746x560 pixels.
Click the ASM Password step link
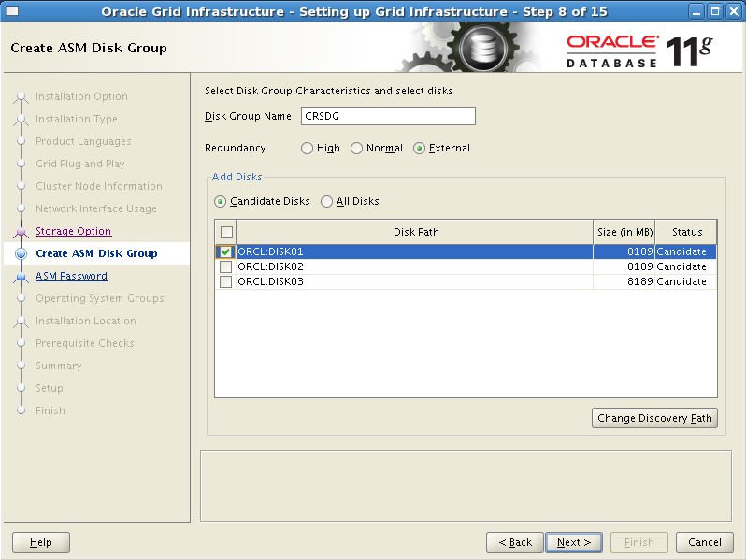coord(71,276)
